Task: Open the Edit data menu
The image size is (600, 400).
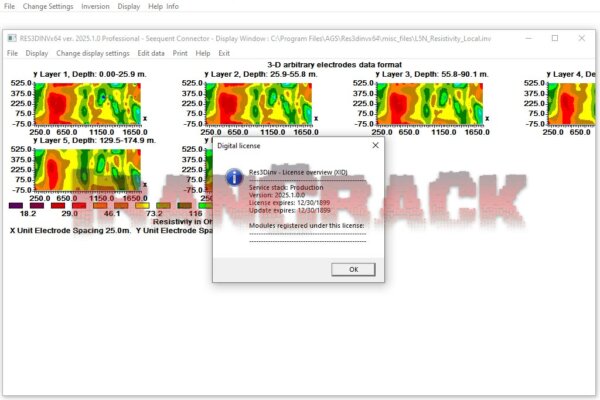Action: (151, 53)
